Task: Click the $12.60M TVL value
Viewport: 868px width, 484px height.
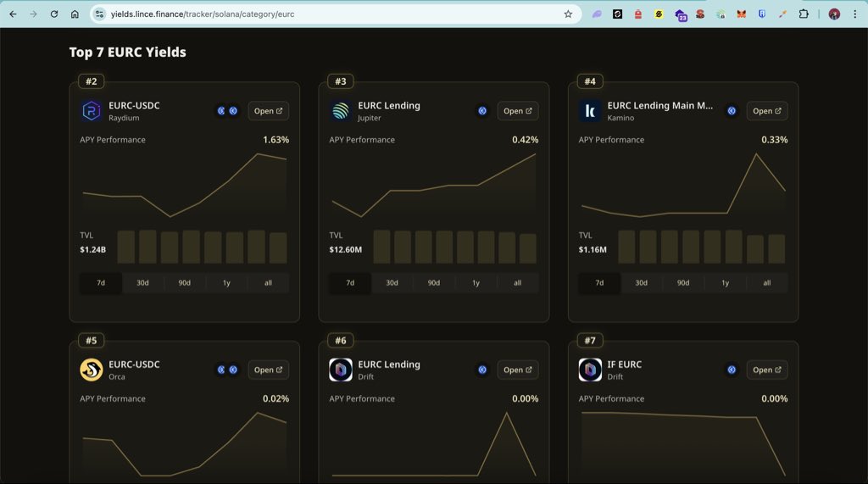Action: pos(346,250)
